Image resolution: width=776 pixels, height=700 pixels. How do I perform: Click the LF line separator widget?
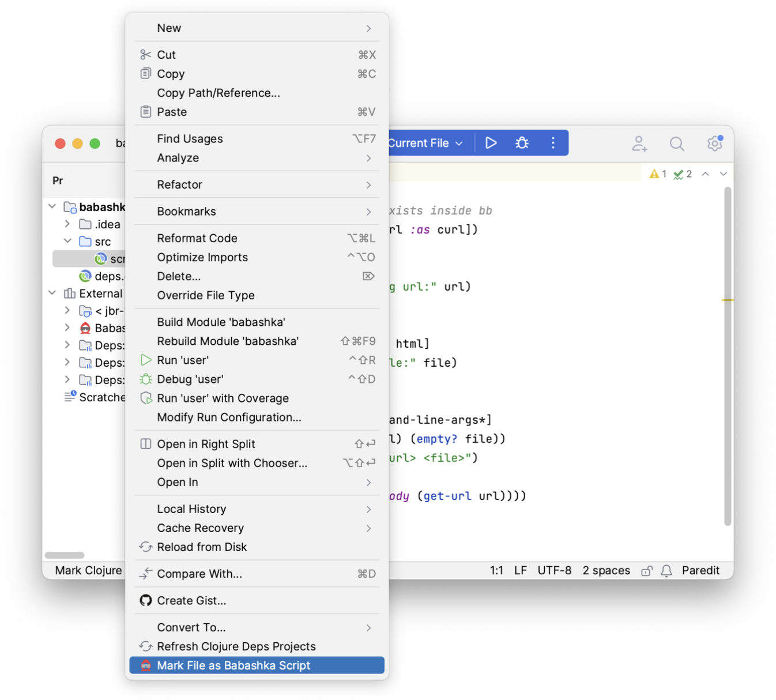tap(520, 570)
